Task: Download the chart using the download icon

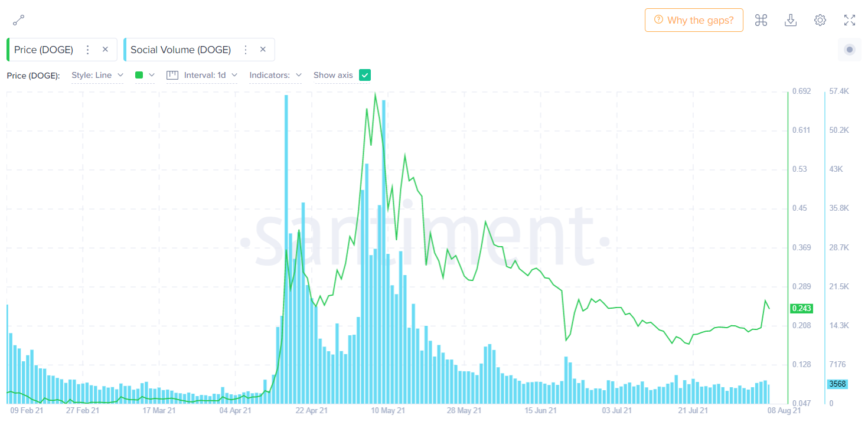Action: tap(791, 20)
